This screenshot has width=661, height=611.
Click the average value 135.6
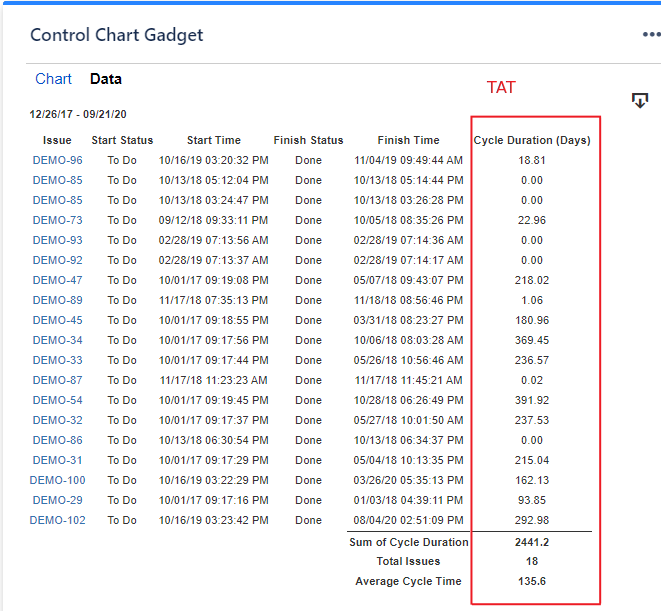(x=532, y=581)
